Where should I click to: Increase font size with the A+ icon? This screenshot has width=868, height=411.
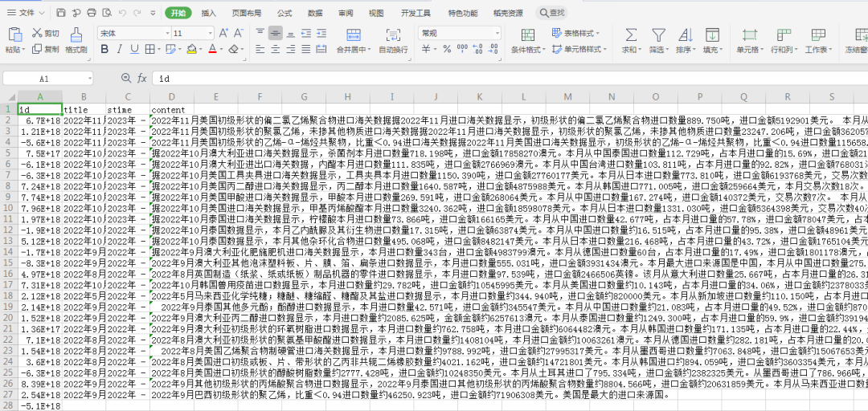coord(223,33)
